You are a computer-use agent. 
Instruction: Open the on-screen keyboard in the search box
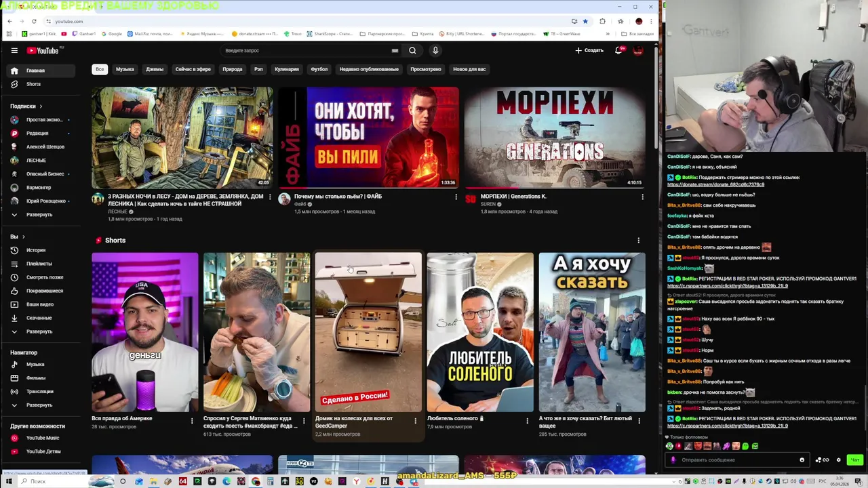(395, 50)
